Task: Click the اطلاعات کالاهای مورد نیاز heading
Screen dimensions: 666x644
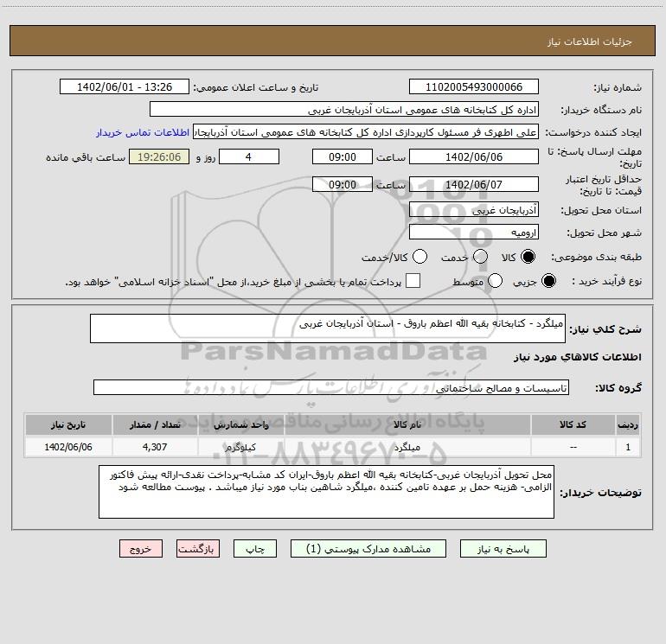Action: point(577,357)
